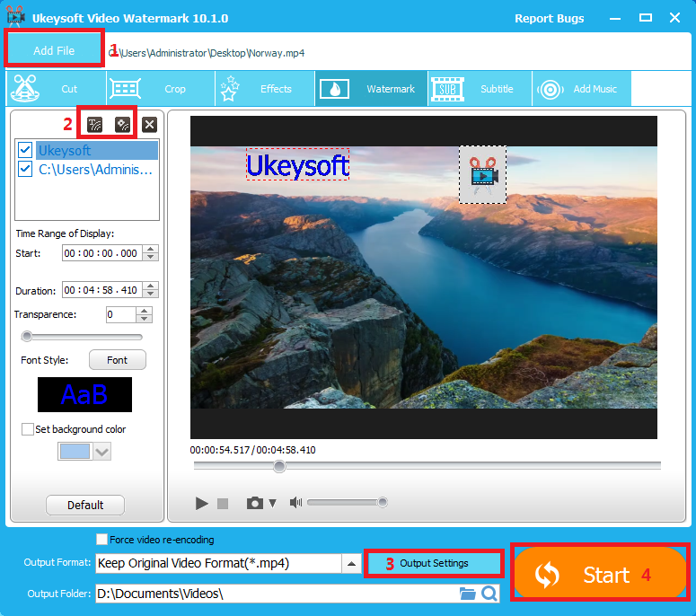Decrease Duration with down arrow

[x=151, y=294]
